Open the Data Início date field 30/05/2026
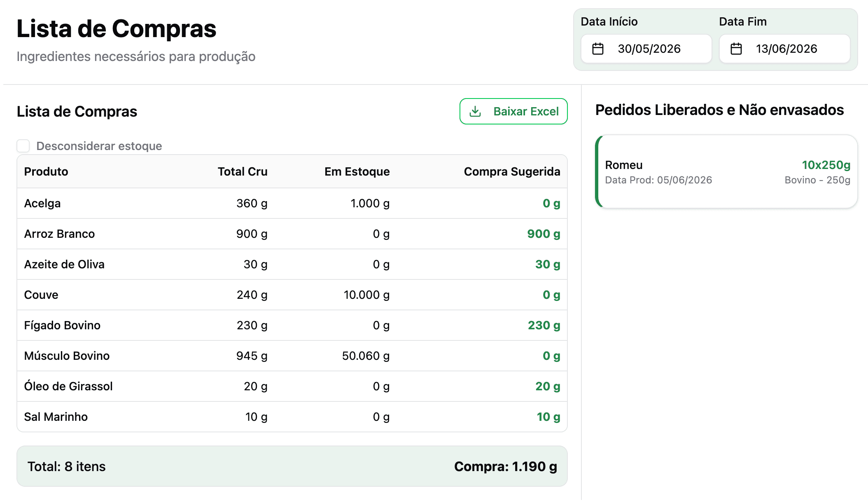 [646, 49]
